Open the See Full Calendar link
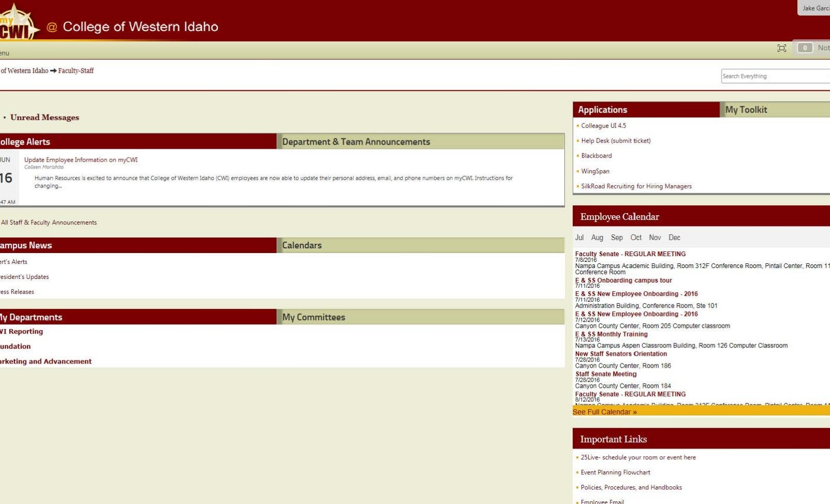The width and height of the screenshot is (830, 504). 604,412
